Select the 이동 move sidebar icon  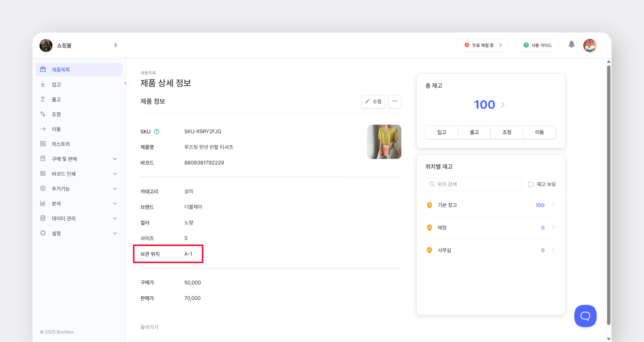point(43,129)
